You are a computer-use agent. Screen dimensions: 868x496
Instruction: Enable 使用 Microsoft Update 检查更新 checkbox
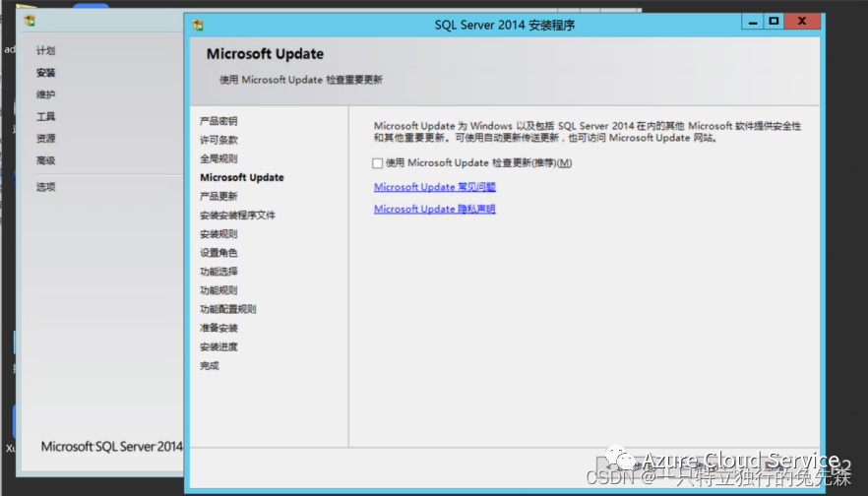point(378,163)
